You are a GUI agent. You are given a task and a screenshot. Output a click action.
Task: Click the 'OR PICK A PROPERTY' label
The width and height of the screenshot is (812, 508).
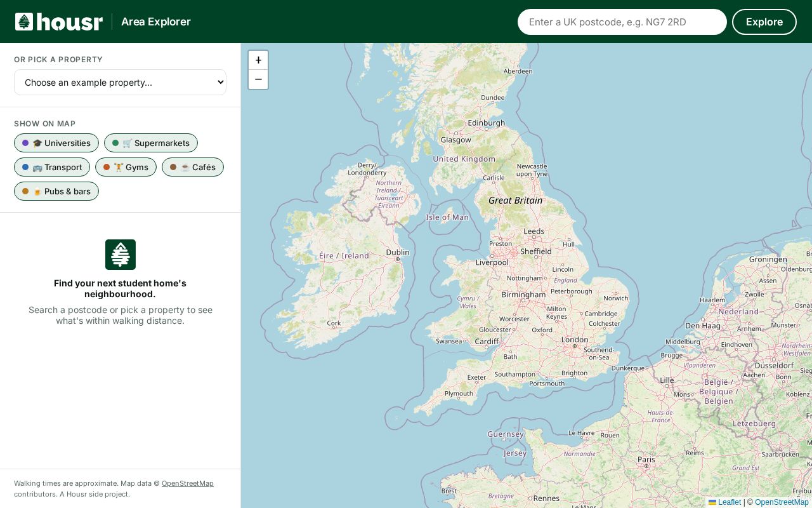58,60
